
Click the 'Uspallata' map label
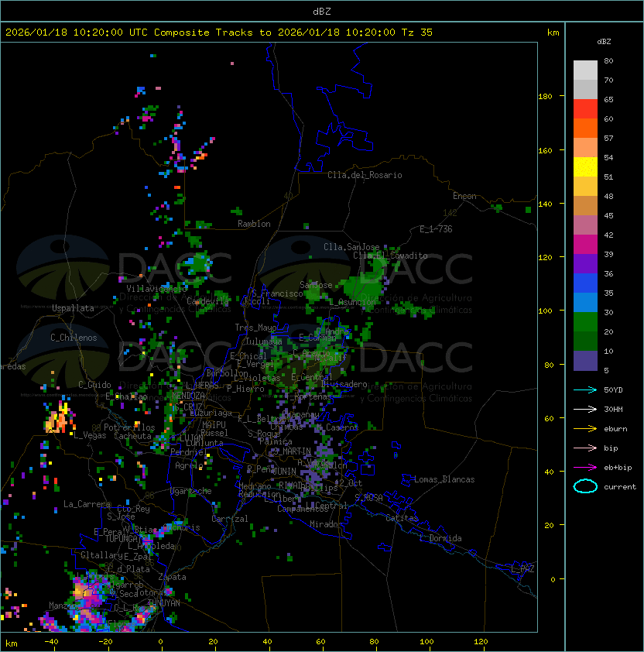[73, 308]
